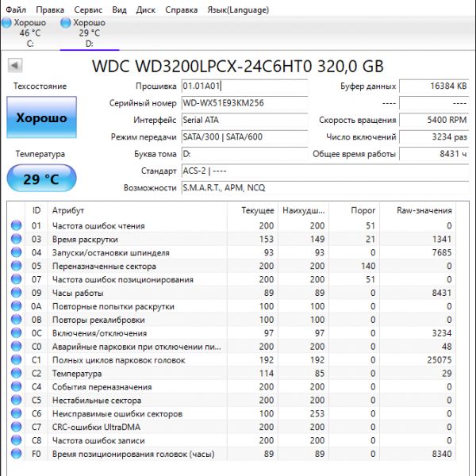Select Время позиционирования головок (часы) row
The width and height of the screenshot is (476, 476).
(232, 454)
